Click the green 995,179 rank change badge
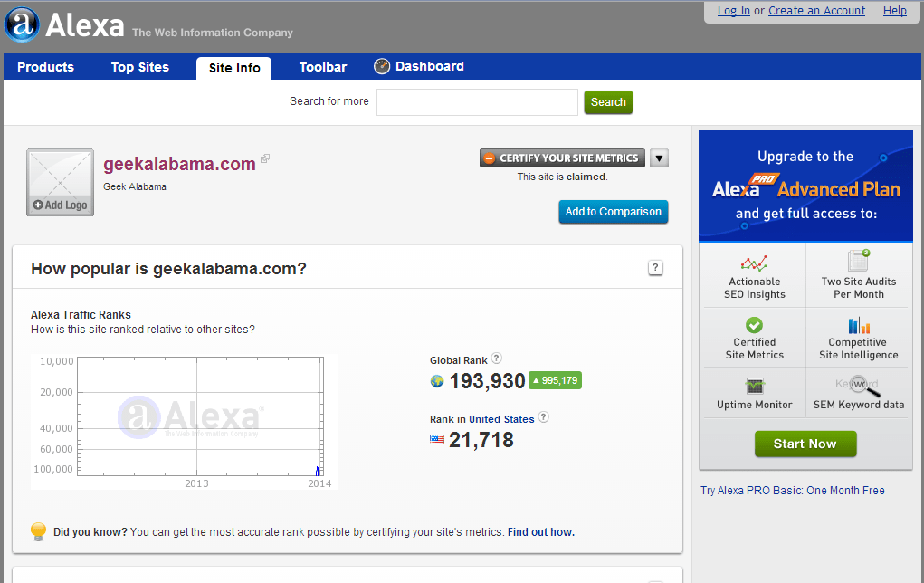This screenshot has width=924, height=583. tap(555, 380)
